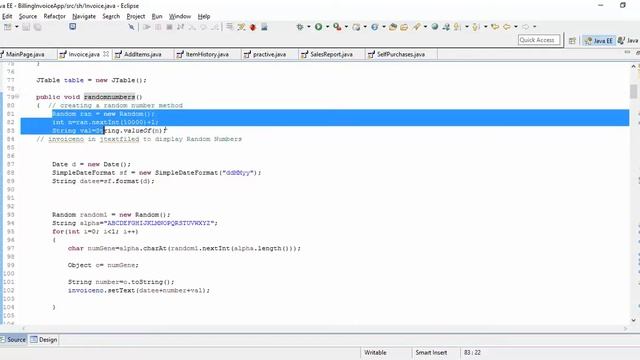
Task: Switch to the ItemHistory.java editor tab
Action: coord(207,54)
